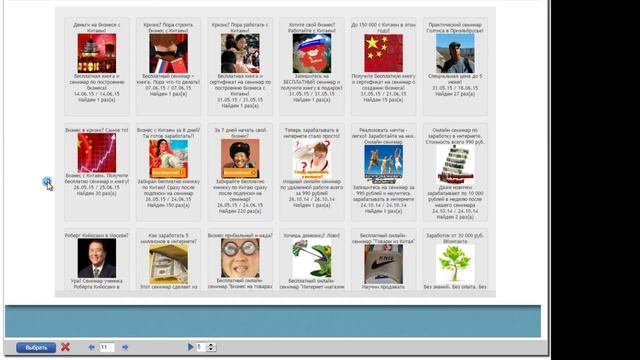Viewport: 640px width, 360px height.
Task: Select the Chinese temple at night image
Action: tap(97, 53)
